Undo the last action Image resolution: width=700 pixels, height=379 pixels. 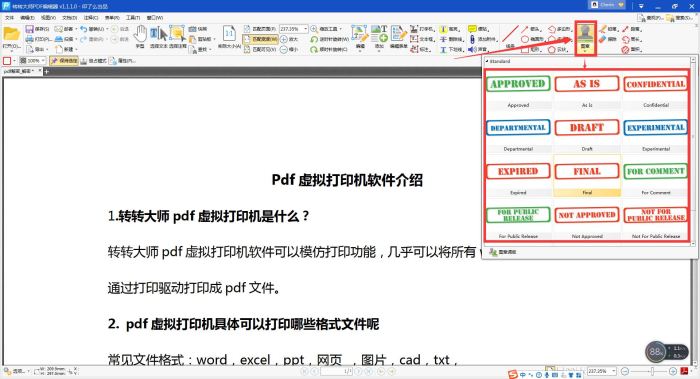pyautogui.click(x=94, y=29)
